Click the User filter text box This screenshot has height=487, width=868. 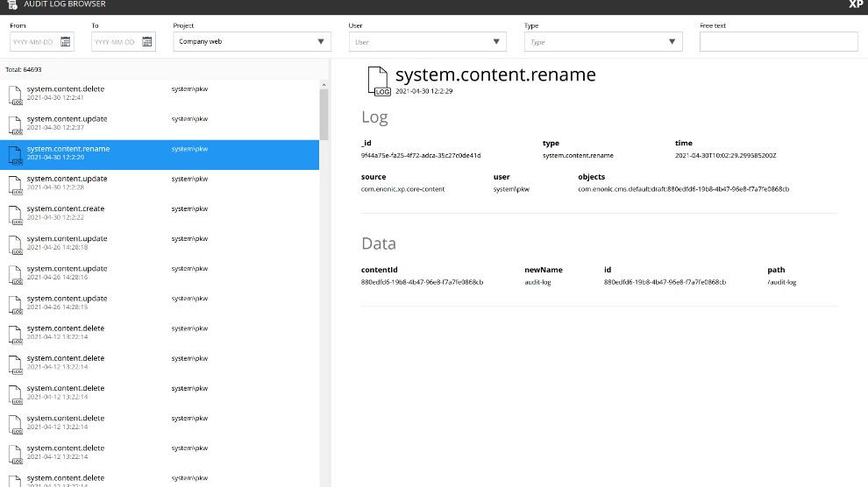(427, 42)
